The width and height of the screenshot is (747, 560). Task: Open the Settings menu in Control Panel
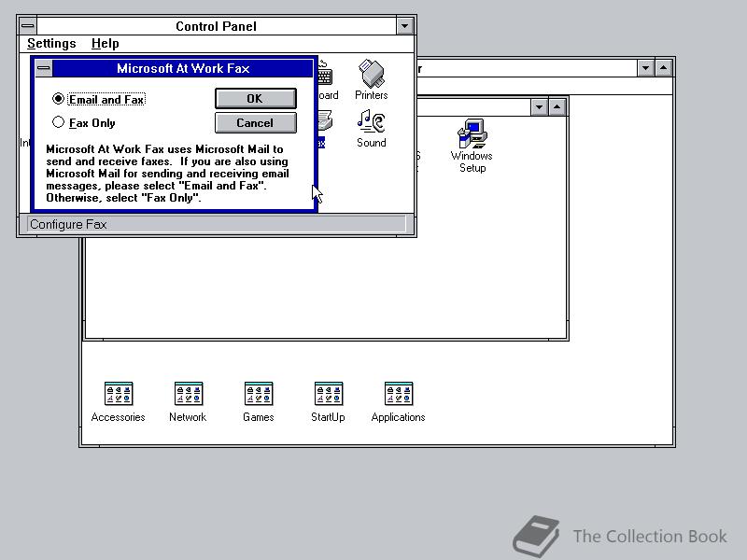pos(51,43)
